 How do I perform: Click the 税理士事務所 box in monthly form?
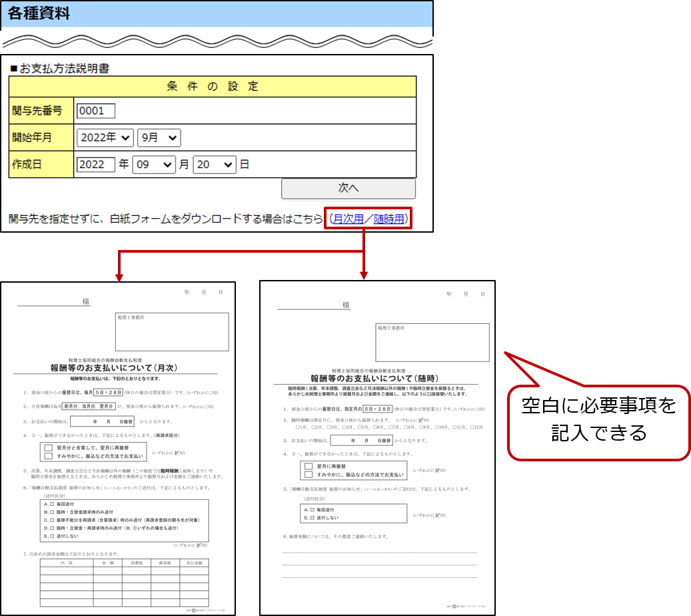click(172, 331)
